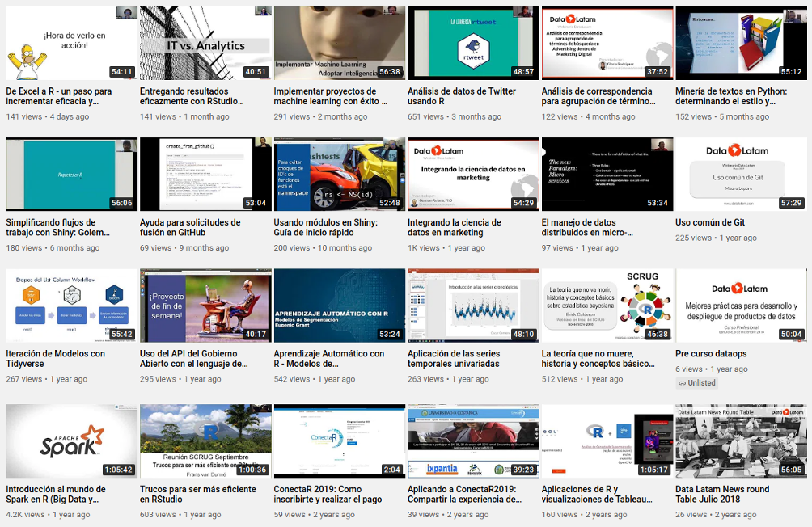Image resolution: width=812 pixels, height=527 pixels.
Task: Open 'Integrando la ciencia de datos en marketing' title
Action: 455,228
